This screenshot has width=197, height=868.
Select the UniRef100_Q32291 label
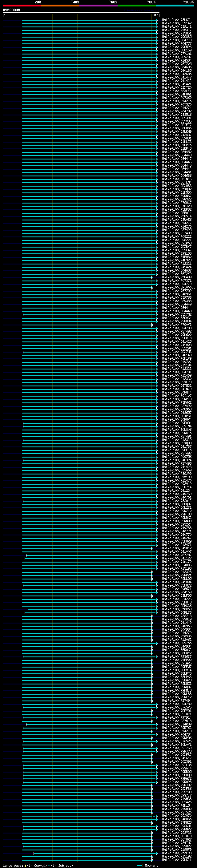177,349
